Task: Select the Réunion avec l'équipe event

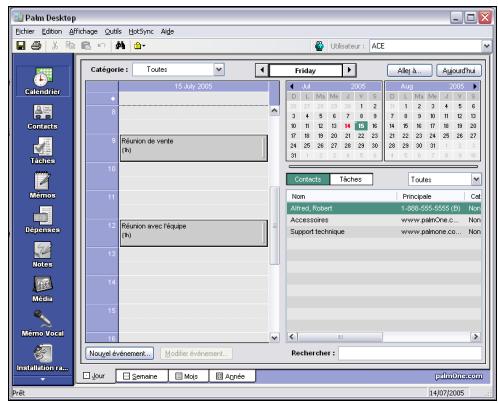Action: [x=194, y=233]
